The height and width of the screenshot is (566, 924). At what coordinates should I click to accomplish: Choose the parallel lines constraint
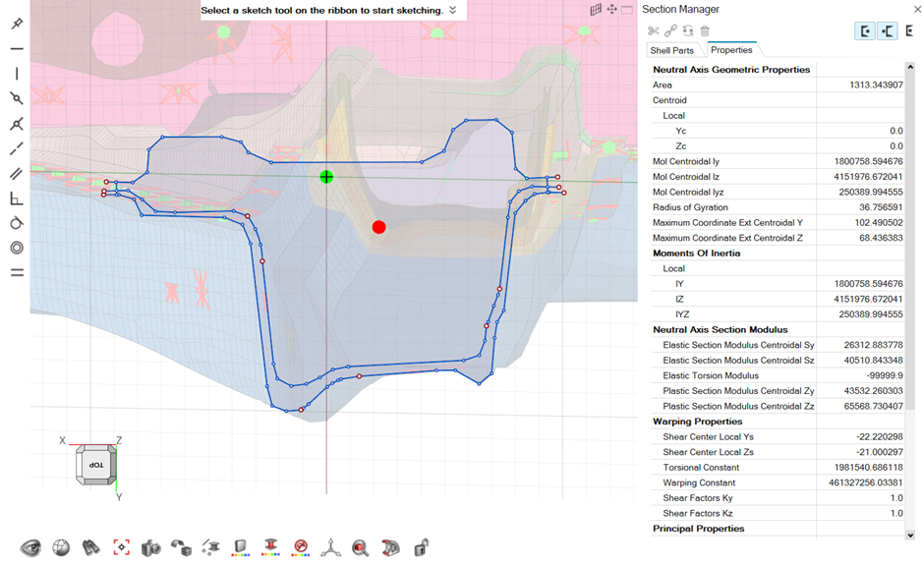click(x=17, y=174)
